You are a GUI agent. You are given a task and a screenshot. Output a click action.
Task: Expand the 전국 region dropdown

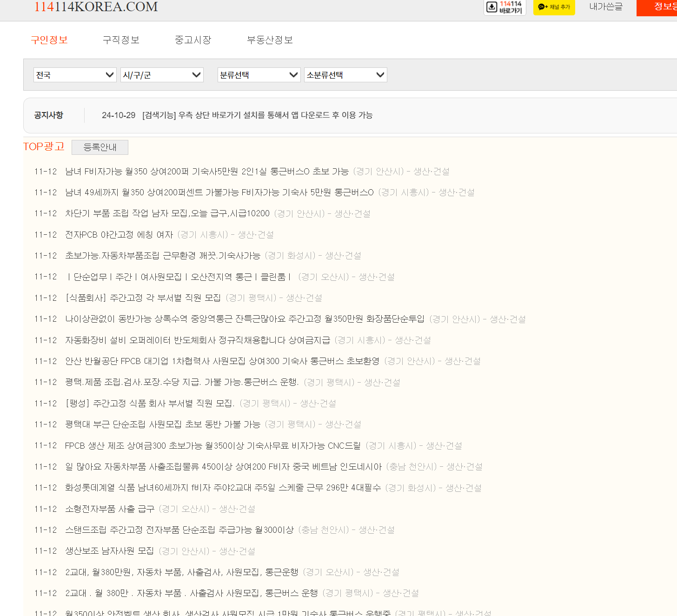75,75
